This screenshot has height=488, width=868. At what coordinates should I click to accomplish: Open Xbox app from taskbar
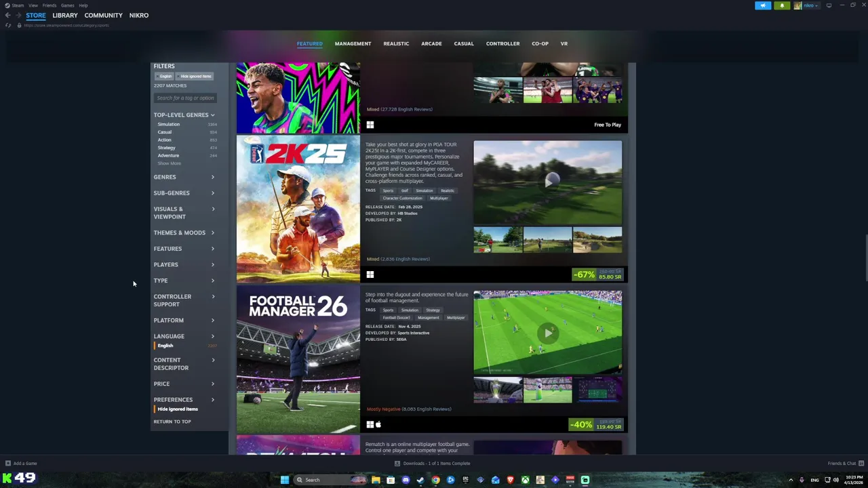click(525, 480)
